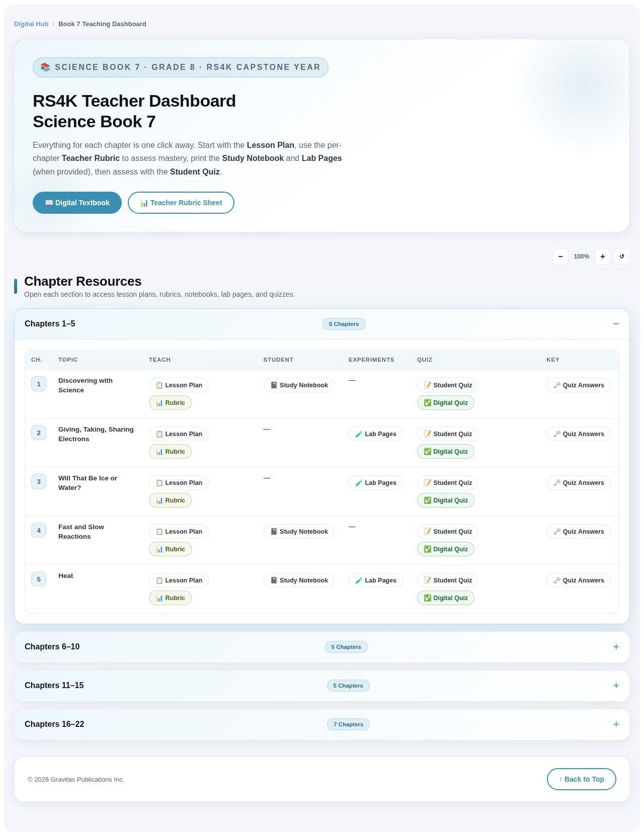
Task: Click the "5 Chapters" badge beside Chapters 6–10
Action: pos(346,647)
